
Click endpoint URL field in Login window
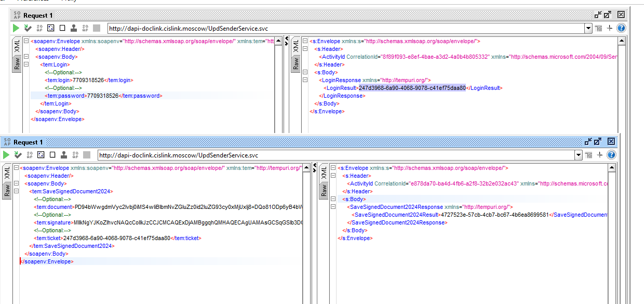[x=345, y=28]
